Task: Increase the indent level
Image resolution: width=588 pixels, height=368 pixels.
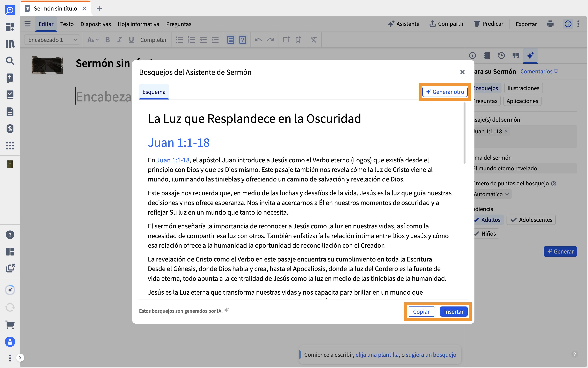Action: coord(215,40)
